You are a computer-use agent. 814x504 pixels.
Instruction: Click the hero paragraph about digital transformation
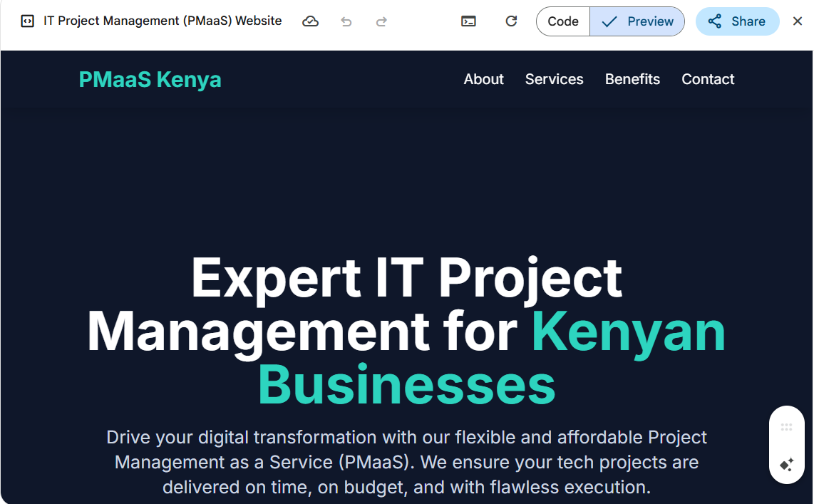406,462
